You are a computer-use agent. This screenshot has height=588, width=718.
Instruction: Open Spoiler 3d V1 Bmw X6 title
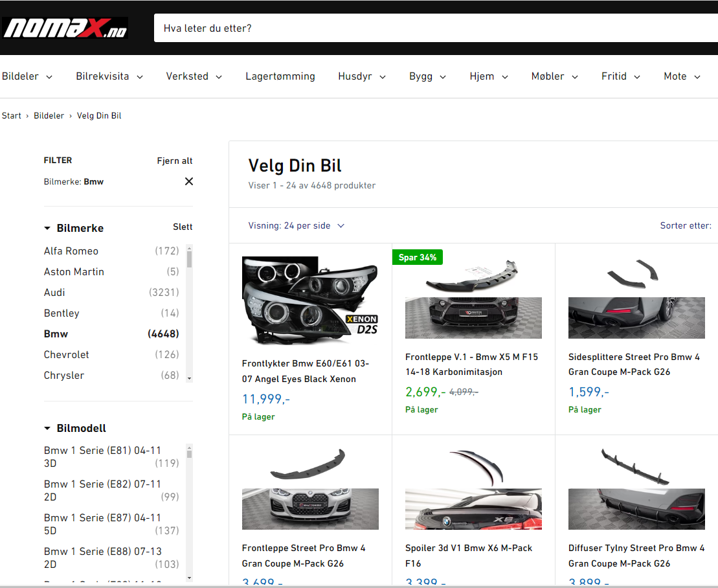pos(469,556)
